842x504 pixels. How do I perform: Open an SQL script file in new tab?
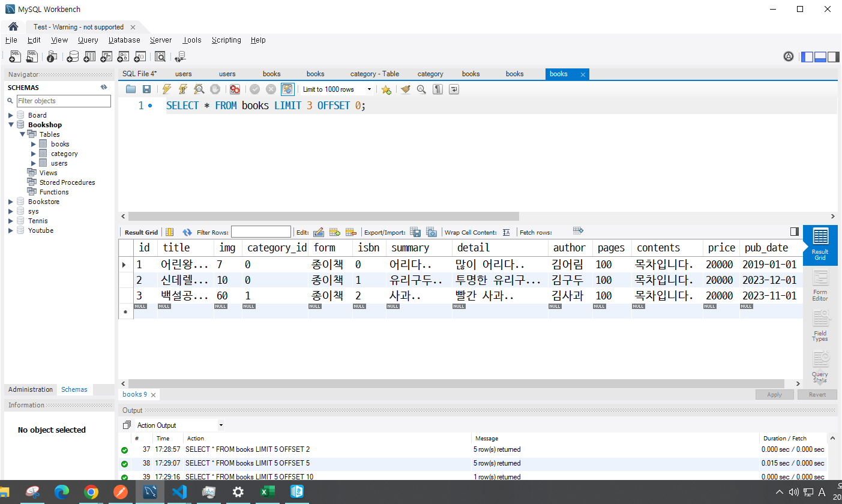click(x=32, y=56)
